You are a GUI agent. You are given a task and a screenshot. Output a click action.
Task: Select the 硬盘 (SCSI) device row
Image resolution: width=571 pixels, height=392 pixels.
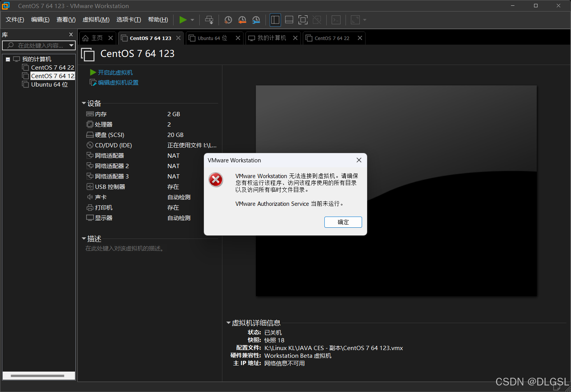click(152, 135)
